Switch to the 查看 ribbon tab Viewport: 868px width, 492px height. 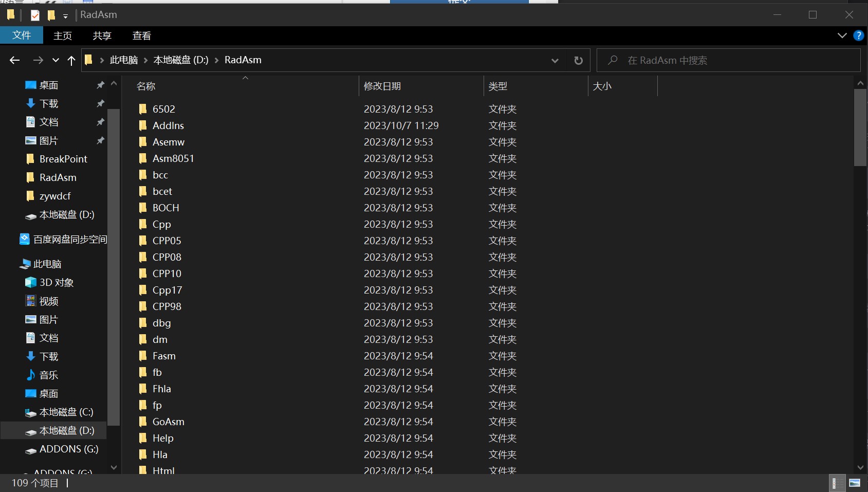tap(142, 35)
